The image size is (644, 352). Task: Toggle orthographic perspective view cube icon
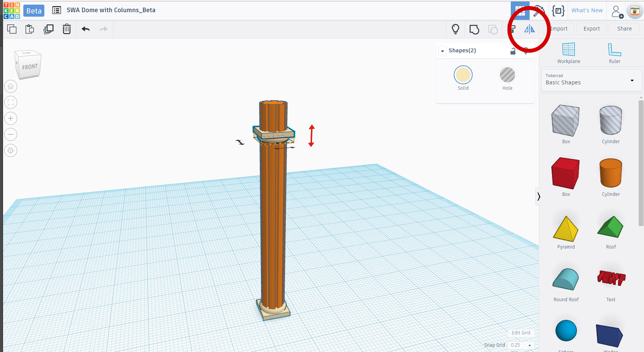[11, 150]
